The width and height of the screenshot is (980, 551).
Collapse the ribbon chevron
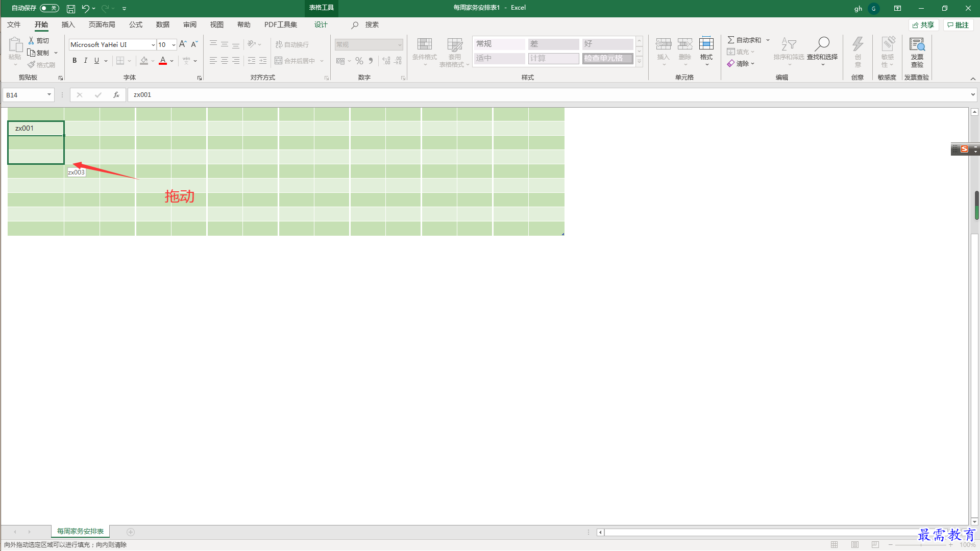pyautogui.click(x=973, y=79)
